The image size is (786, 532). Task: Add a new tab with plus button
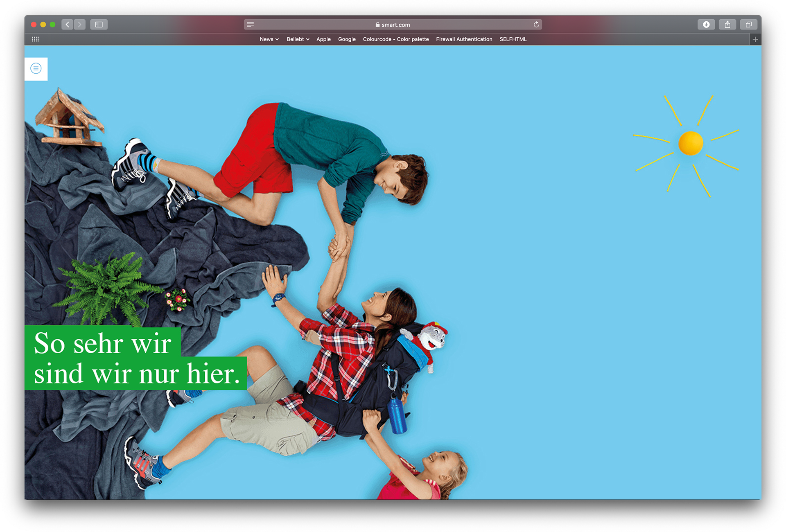pos(755,39)
